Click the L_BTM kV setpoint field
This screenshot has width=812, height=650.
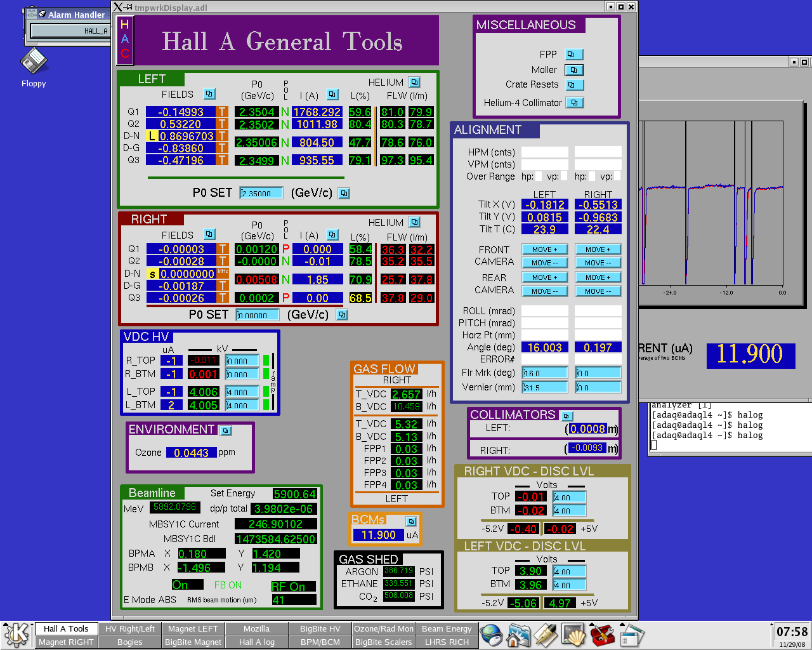click(242, 405)
